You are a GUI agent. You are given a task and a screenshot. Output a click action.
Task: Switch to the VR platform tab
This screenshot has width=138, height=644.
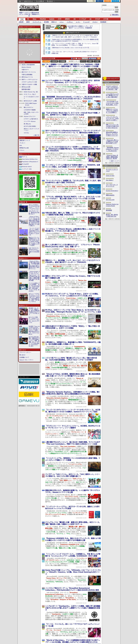pyautogui.click(x=74, y=19)
